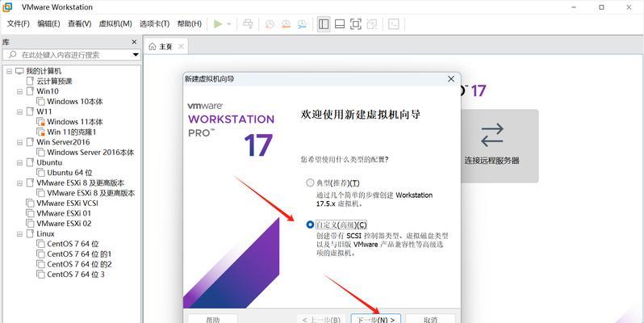Collapse the VMware ESXi 8 及更高版本 folder node
644x323 pixels.
tap(19, 182)
